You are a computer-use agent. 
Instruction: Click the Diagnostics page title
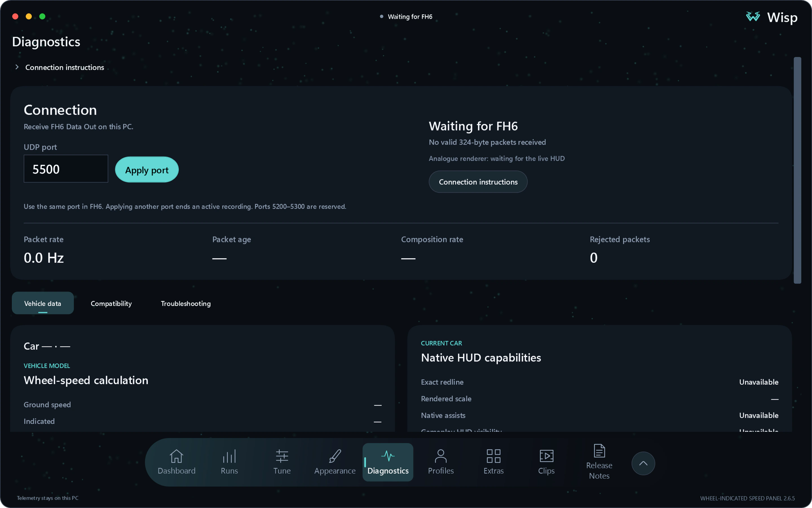(46, 42)
